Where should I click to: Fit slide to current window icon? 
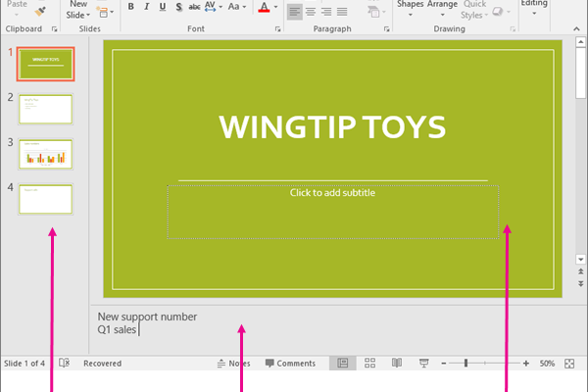(x=569, y=364)
